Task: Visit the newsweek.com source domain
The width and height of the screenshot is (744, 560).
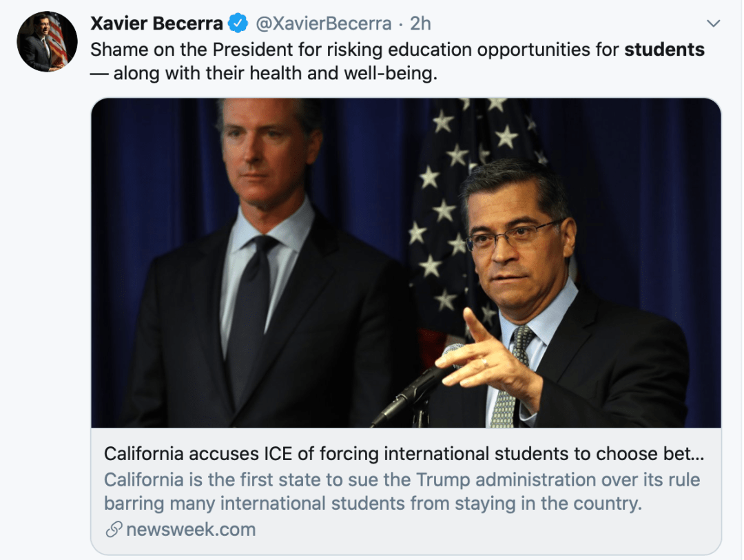Action: (x=191, y=530)
